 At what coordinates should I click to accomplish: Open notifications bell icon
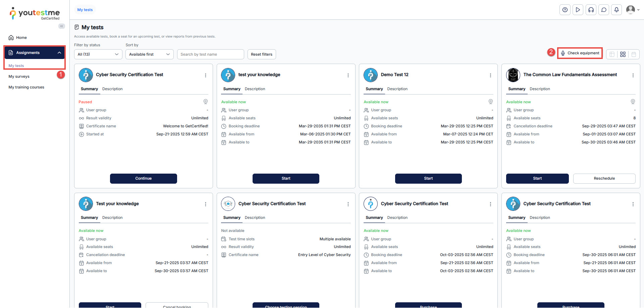pyautogui.click(x=616, y=10)
